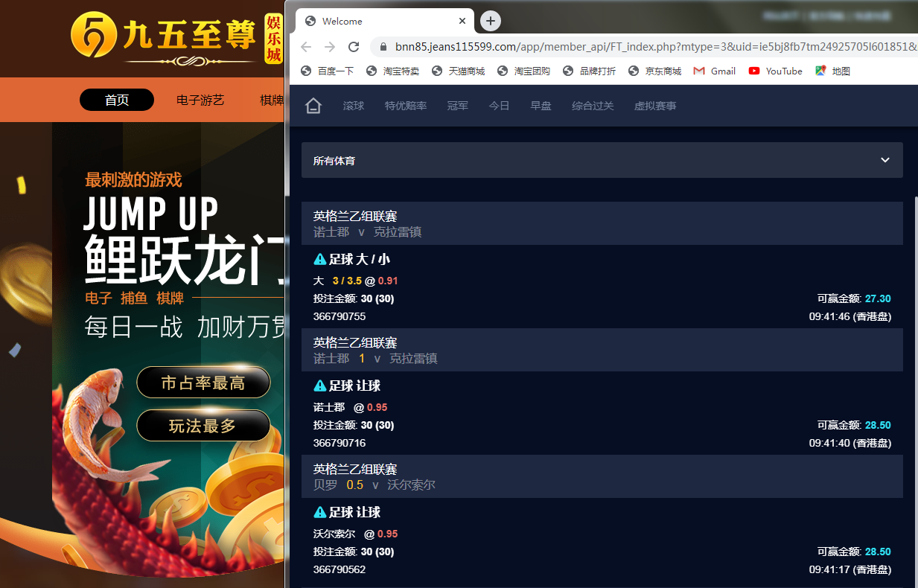Open the 百度一下 bookmark

coord(328,71)
